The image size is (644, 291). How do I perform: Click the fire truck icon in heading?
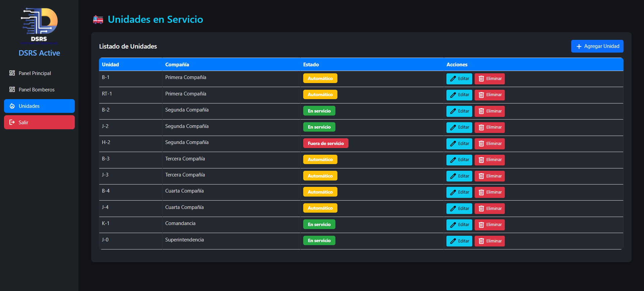pyautogui.click(x=98, y=20)
